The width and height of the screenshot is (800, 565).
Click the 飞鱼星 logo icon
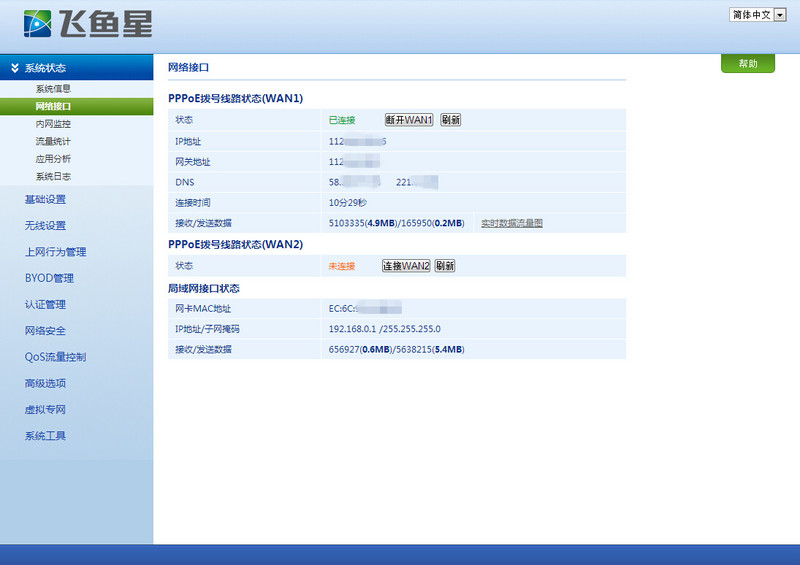click(x=37, y=23)
